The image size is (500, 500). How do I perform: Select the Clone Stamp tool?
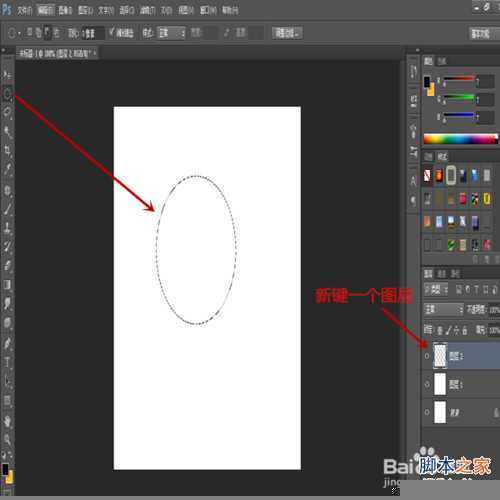point(7,228)
